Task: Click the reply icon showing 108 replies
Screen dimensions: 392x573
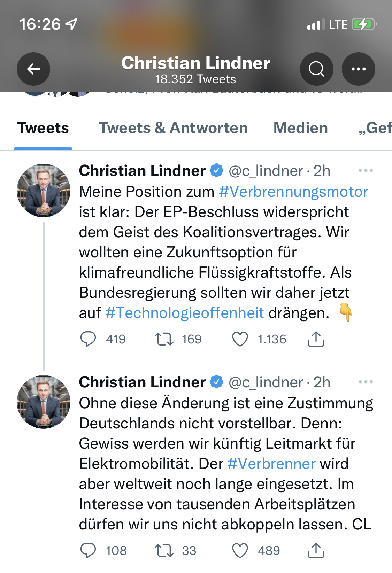Action: 89,550
